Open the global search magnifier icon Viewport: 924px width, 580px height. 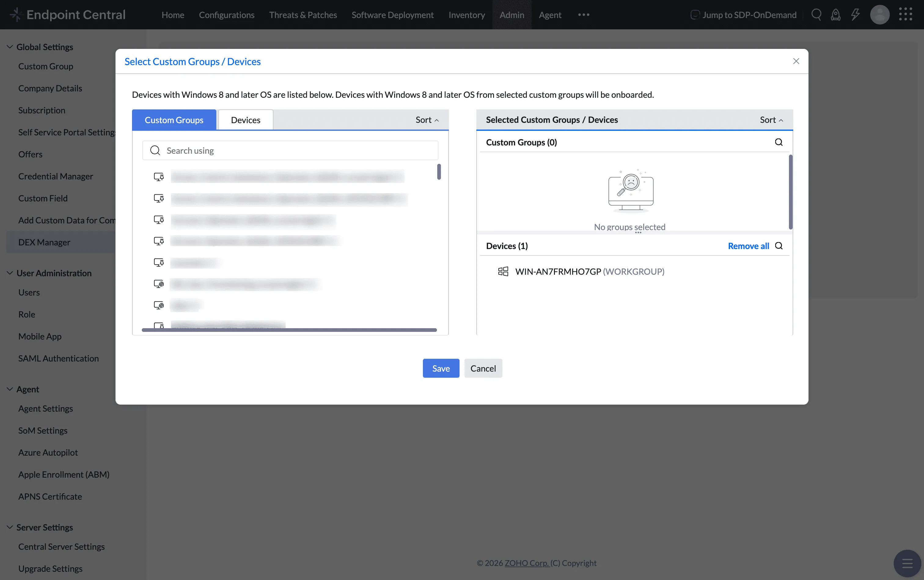(816, 15)
